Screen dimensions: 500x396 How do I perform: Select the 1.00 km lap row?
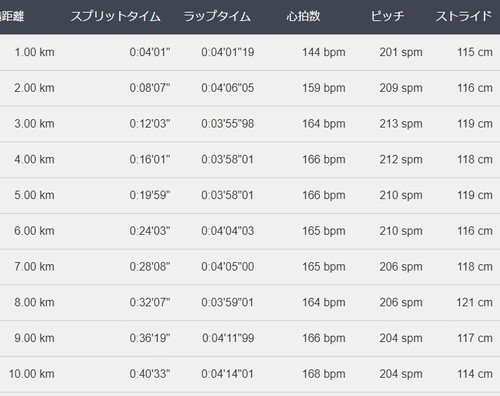point(250,52)
